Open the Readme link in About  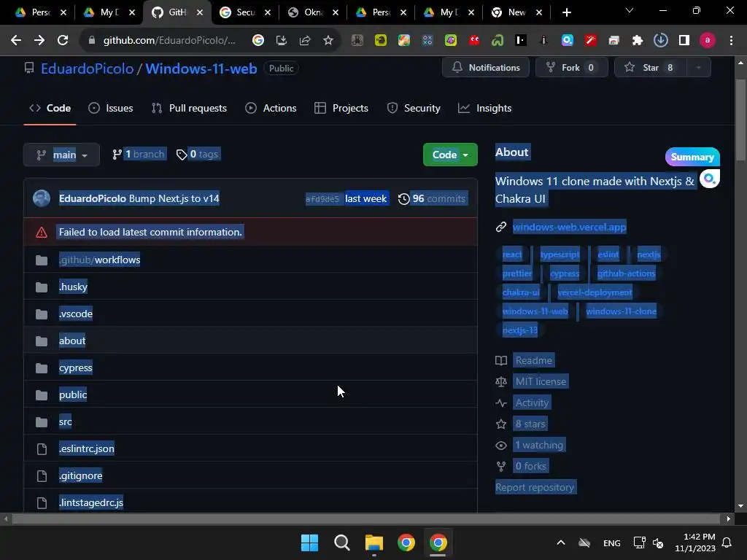click(534, 360)
